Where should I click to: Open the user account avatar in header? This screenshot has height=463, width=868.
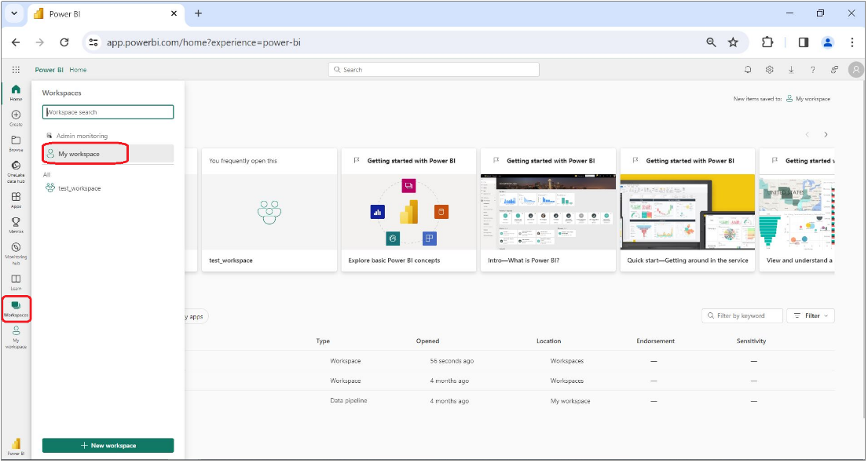[x=855, y=70]
